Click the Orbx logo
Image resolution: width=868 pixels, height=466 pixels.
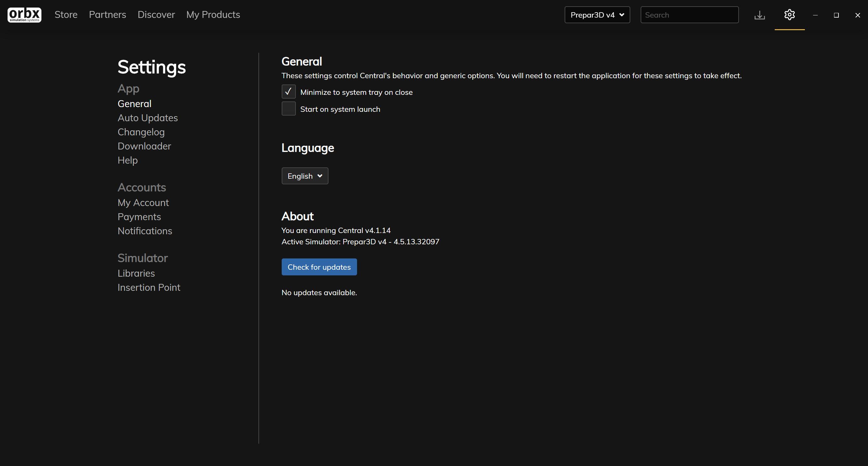coord(24,15)
